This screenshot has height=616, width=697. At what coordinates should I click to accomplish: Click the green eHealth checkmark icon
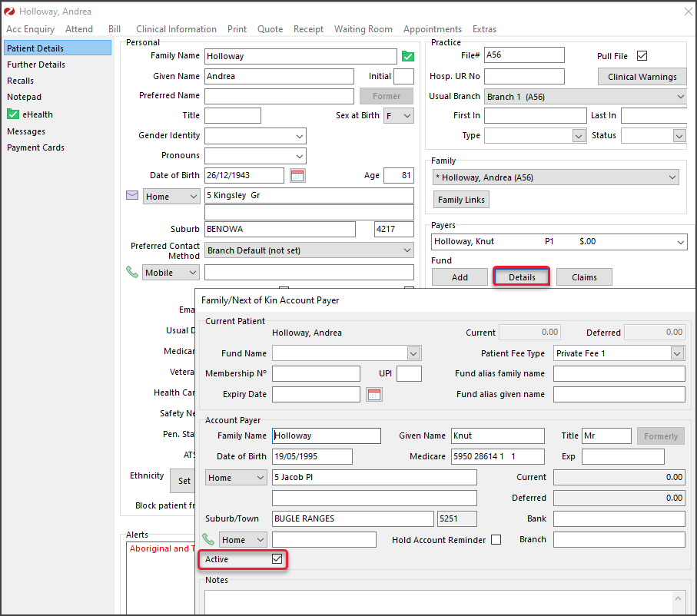[13, 114]
